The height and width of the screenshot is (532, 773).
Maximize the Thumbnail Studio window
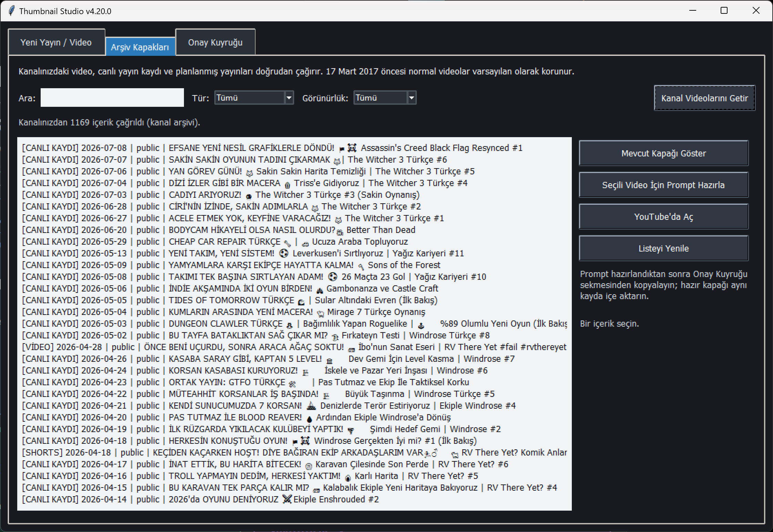pos(724,11)
